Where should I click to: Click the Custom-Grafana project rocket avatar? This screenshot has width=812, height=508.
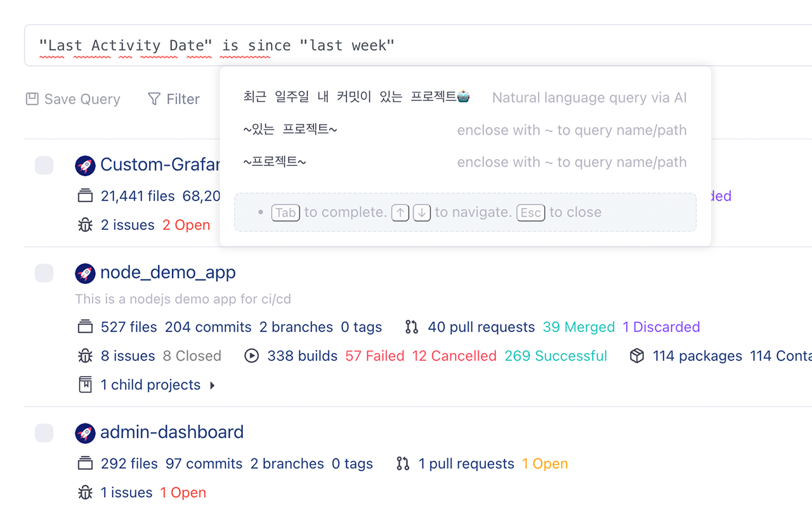[85, 165]
